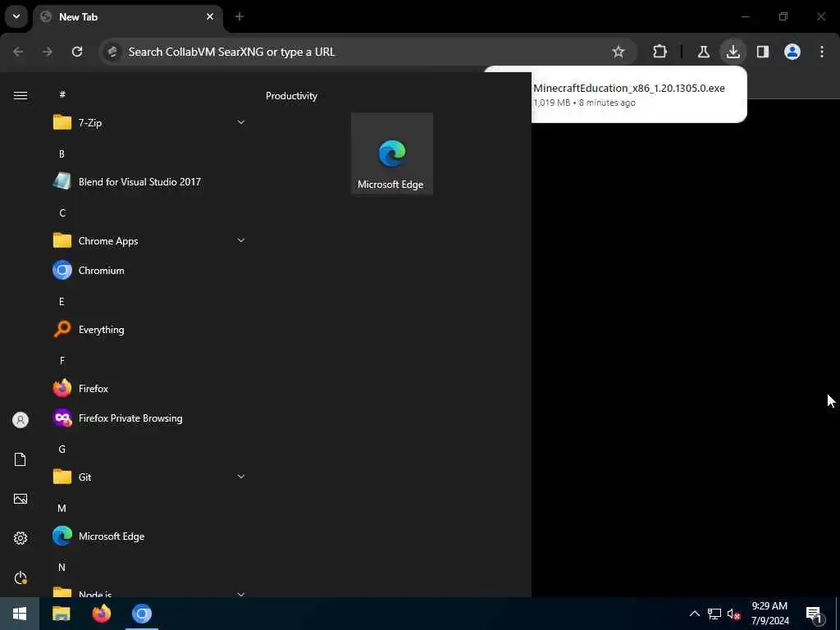This screenshot has width=840, height=630.
Task: Select the letter C section header
Action: pos(62,212)
